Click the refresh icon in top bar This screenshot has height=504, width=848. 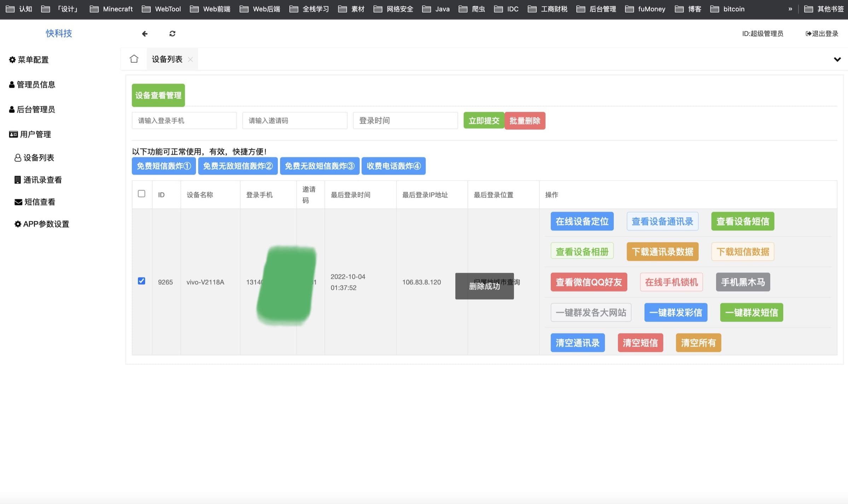point(172,34)
